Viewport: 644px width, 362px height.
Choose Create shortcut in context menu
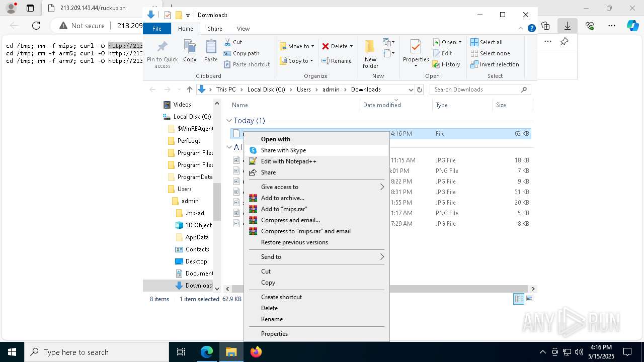tap(316, 297)
